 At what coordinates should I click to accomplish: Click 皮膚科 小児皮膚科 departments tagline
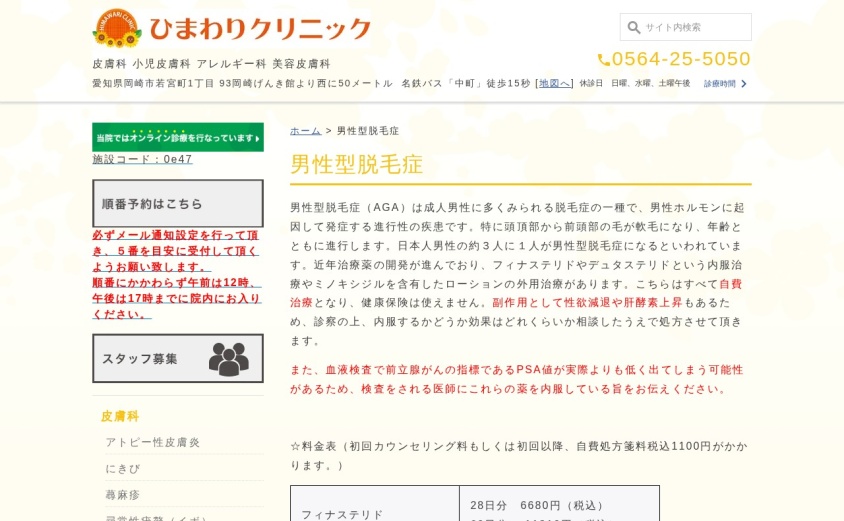(211, 64)
